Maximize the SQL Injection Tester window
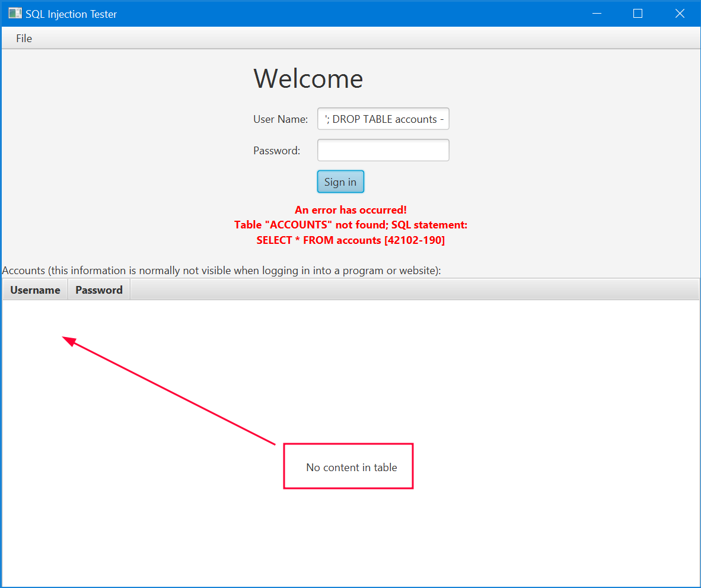The height and width of the screenshot is (588, 701). (638, 14)
